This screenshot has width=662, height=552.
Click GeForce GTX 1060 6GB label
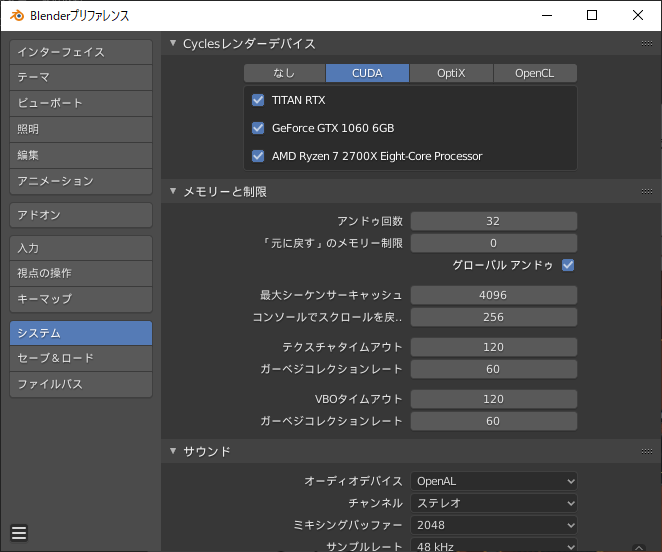click(333, 128)
